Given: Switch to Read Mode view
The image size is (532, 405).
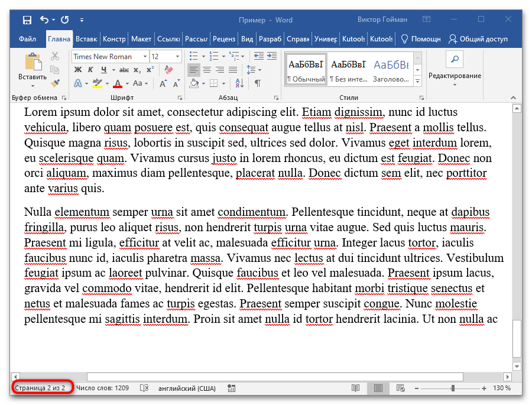Looking at the screenshot, I should click(356, 388).
